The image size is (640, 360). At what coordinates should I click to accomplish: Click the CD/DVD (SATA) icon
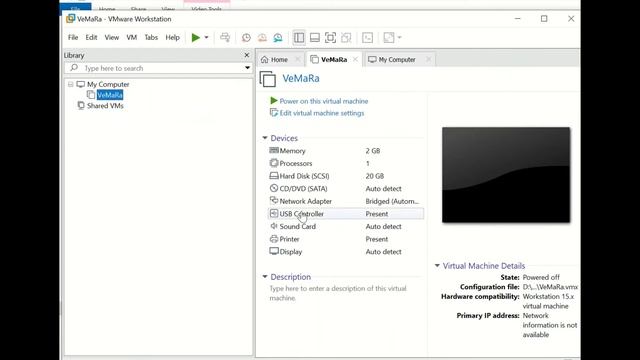click(x=274, y=188)
